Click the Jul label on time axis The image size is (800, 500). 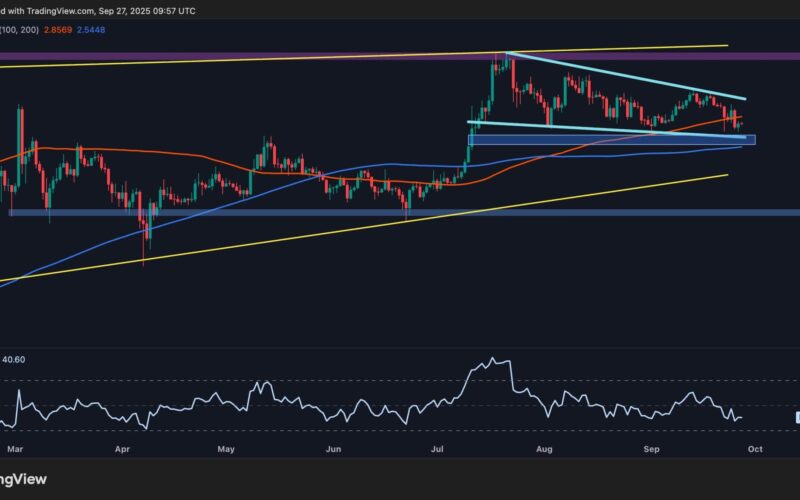(436, 450)
